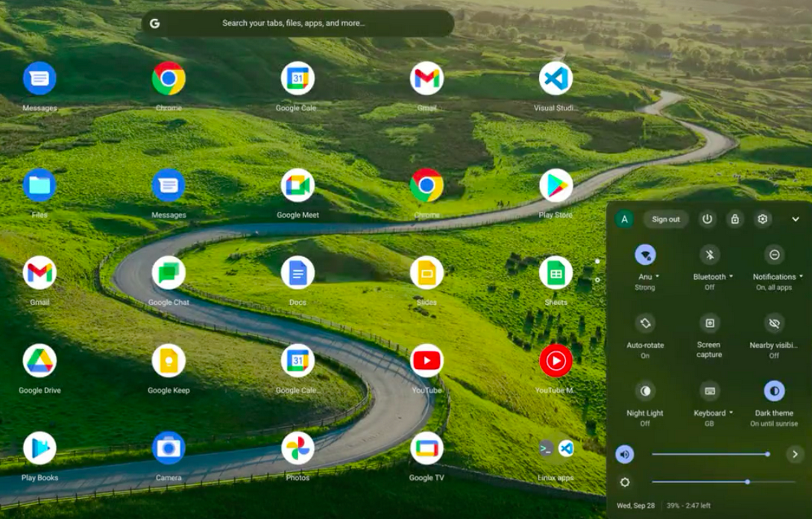This screenshot has height=519, width=812.
Task: Click the launcher search field
Action: coord(298,23)
